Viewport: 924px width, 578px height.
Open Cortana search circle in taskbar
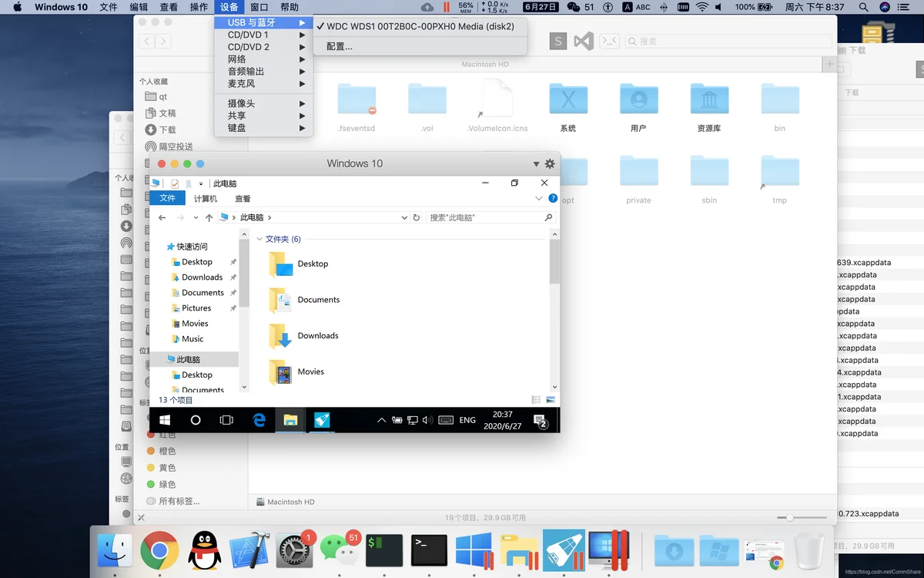click(196, 420)
